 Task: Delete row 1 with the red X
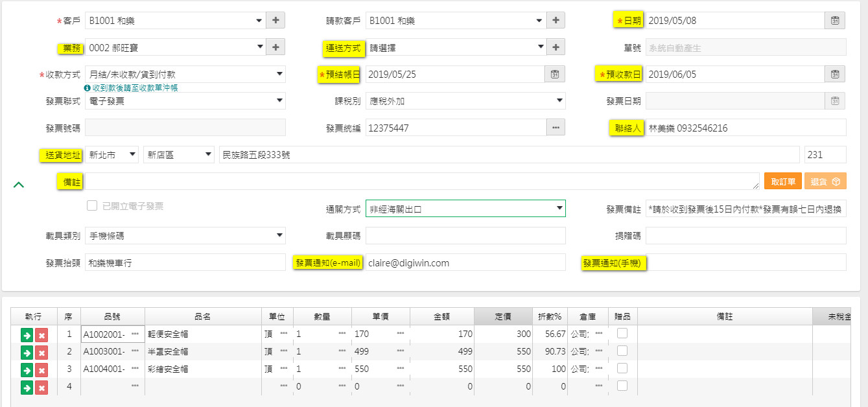pyautogui.click(x=41, y=334)
